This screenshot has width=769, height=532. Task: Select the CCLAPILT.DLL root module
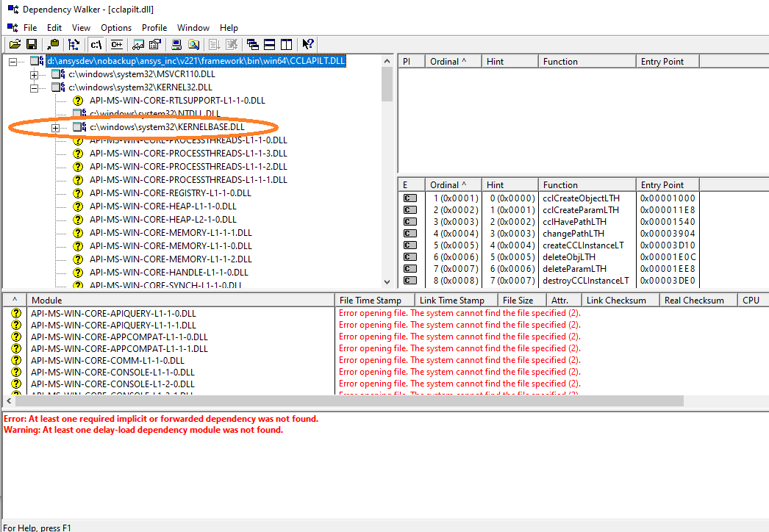click(196, 61)
